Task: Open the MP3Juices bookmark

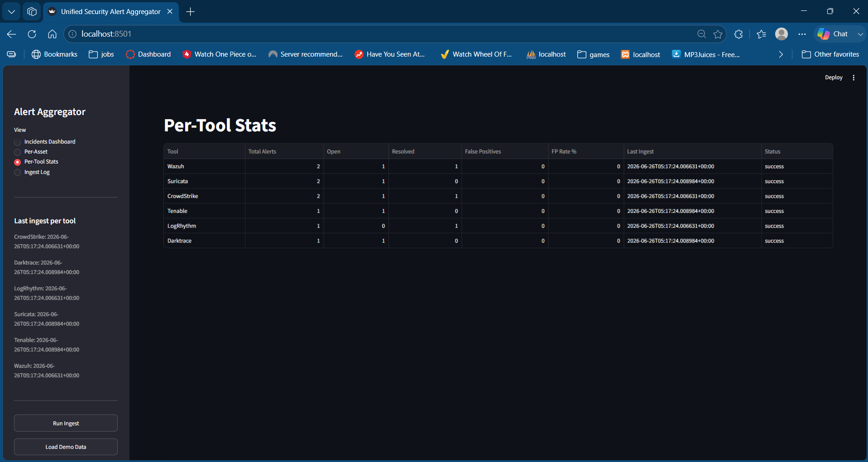Action: click(x=706, y=54)
